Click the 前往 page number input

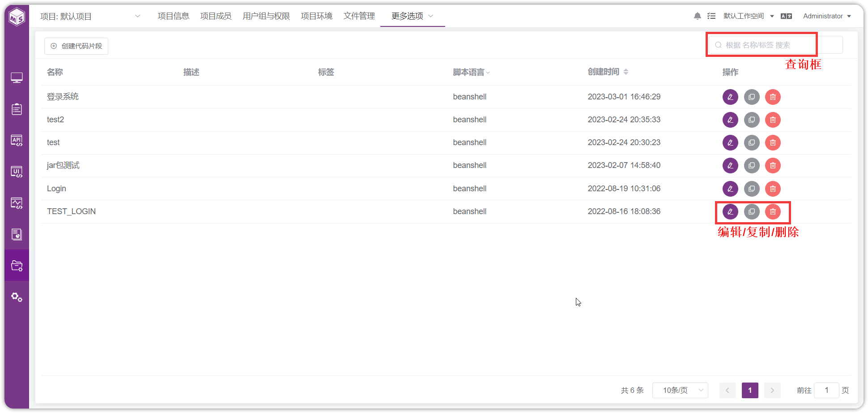pyautogui.click(x=826, y=390)
